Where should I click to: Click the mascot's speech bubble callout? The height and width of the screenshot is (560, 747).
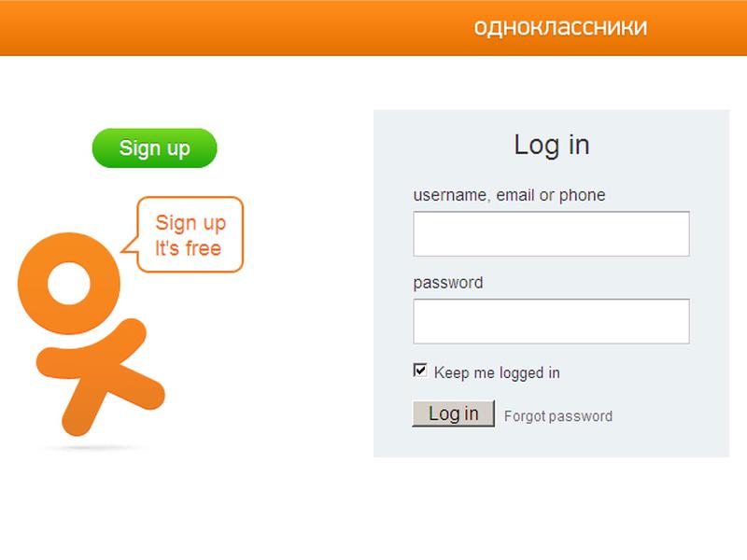click(x=184, y=235)
